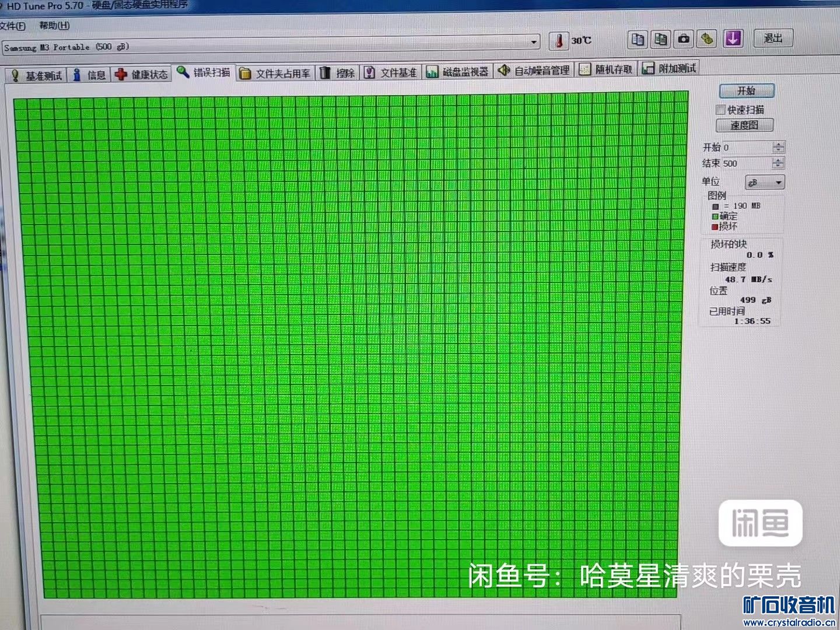The width and height of the screenshot is (840, 630).
Task: Open the 文件(F) menu
Action: 13,26
